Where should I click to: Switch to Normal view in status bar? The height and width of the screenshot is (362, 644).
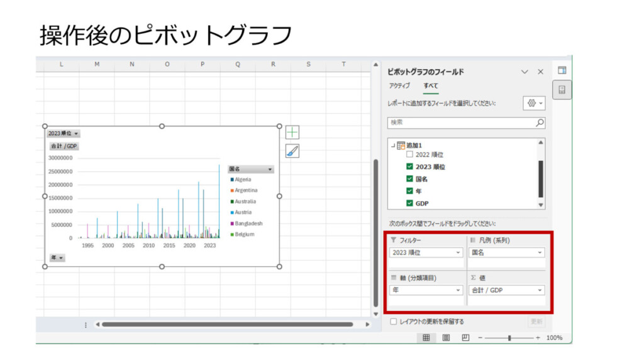(426, 337)
